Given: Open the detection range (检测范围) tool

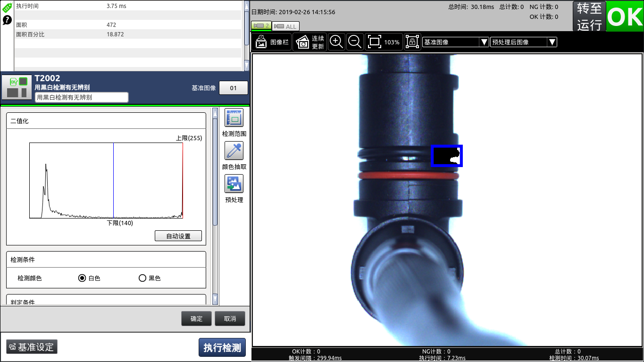Looking at the screenshot, I should coord(234,118).
